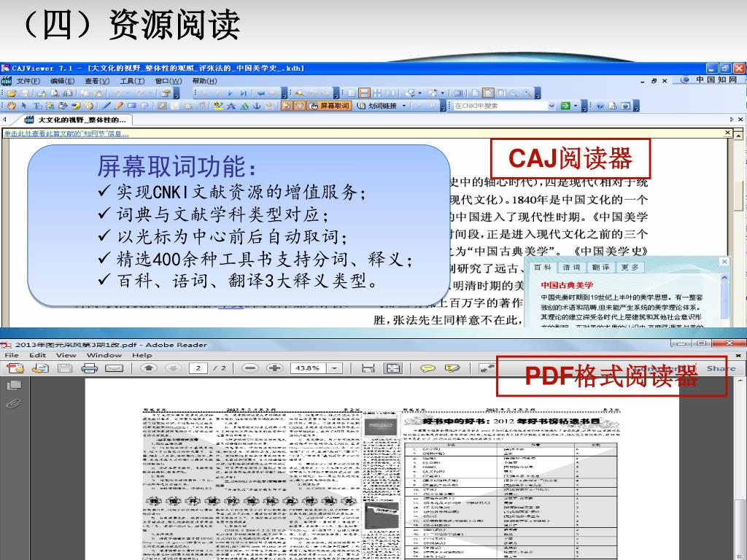This screenshot has height=560, width=747.
Task: Click the 在CNKI中搜索 search field
Action: [499, 106]
